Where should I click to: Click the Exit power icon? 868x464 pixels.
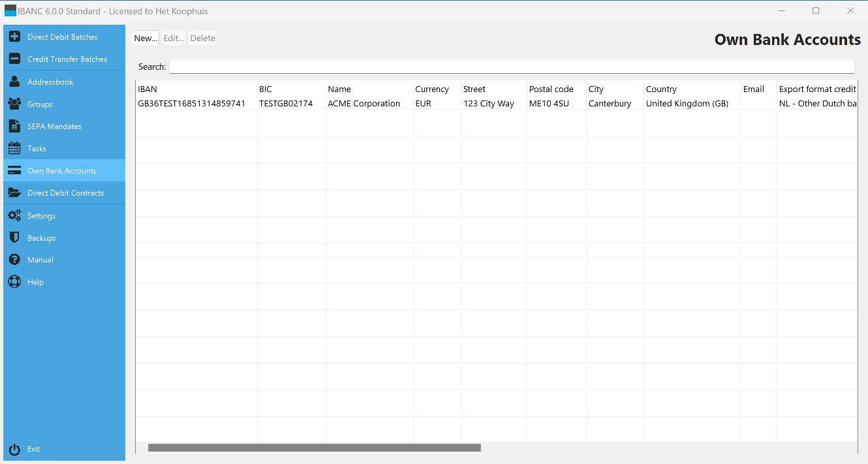(x=14, y=449)
